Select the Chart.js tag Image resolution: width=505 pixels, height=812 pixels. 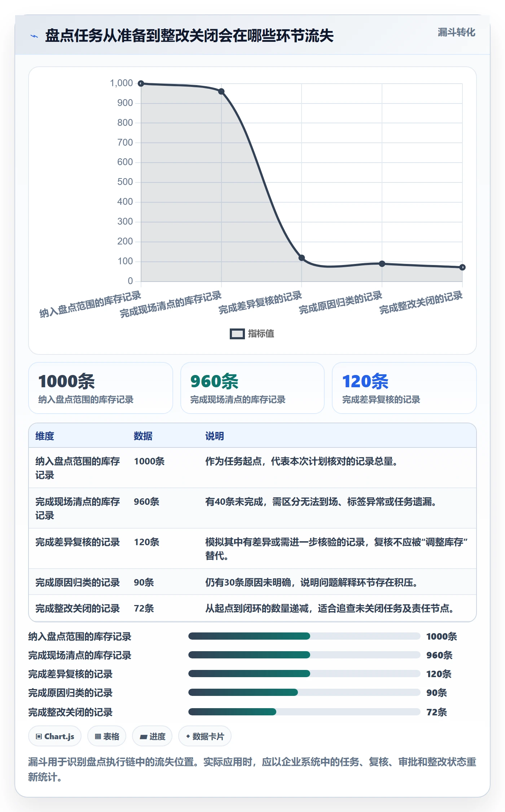pyautogui.click(x=55, y=736)
